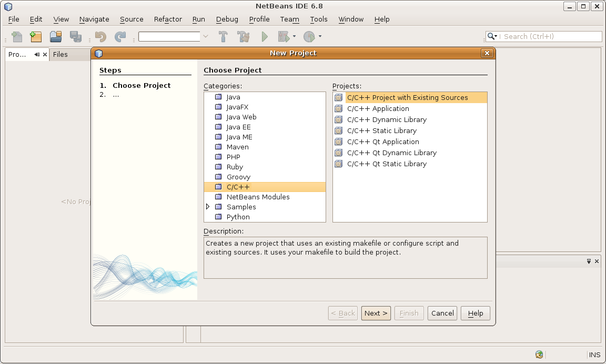The height and width of the screenshot is (364, 606).
Task: Click the Python category folder icon
Action: tap(218, 217)
